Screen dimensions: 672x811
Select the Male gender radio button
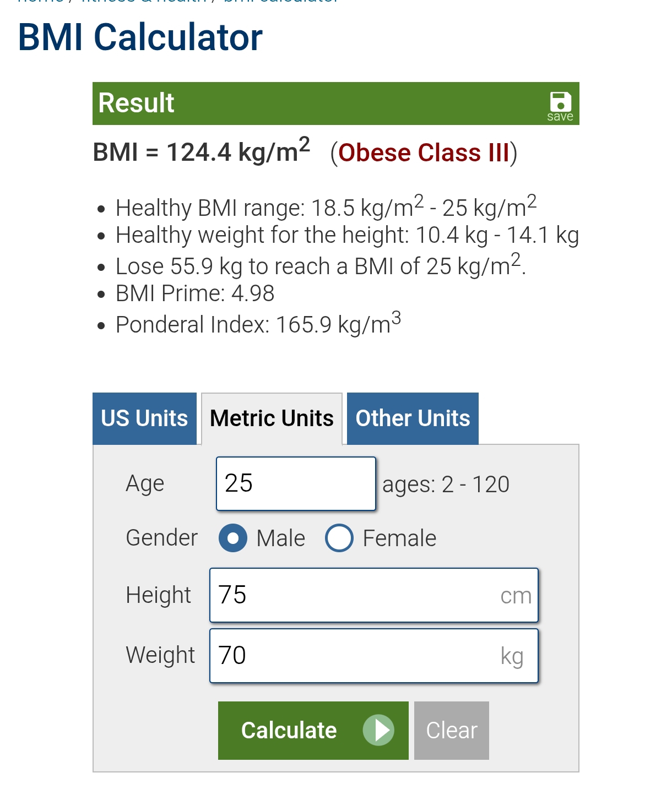tap(233, 538)
